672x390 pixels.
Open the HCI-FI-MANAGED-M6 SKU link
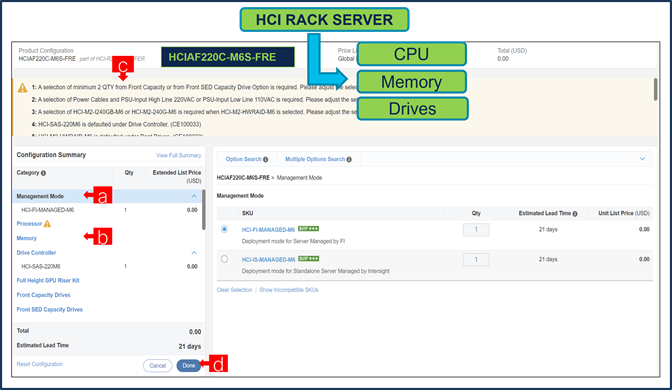tap(268, 230)
